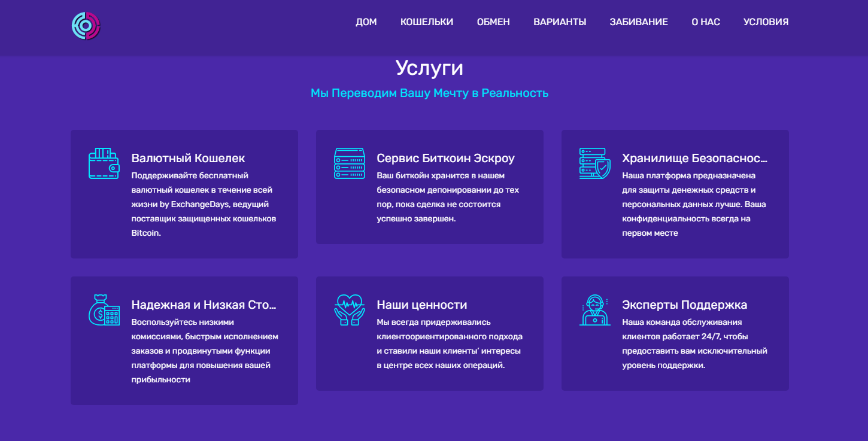Click the Сервис Биткоин Эскроу heading
868x441 pixels.
coord(445,158)
